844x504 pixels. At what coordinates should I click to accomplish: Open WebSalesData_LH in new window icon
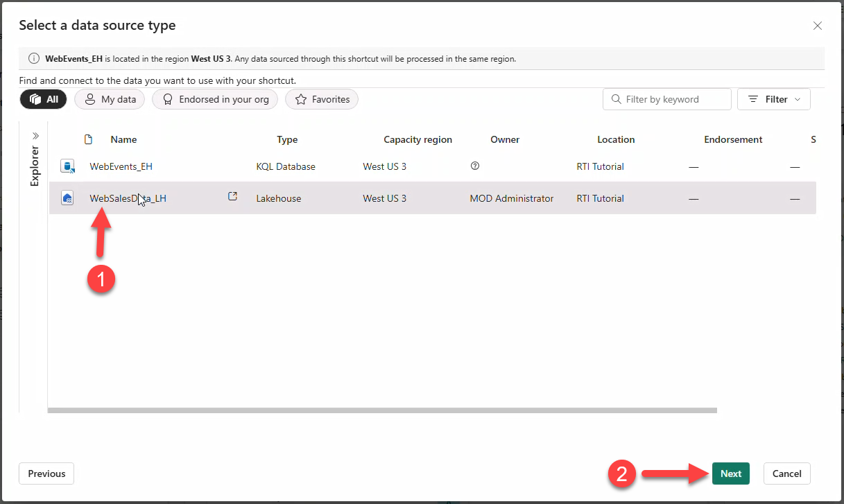(232, 197)
